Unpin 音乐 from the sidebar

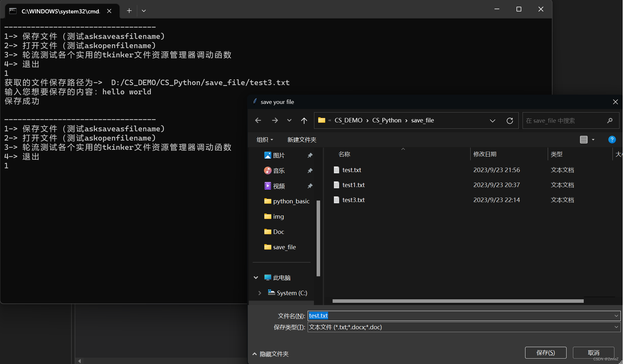tap(310, 171)
